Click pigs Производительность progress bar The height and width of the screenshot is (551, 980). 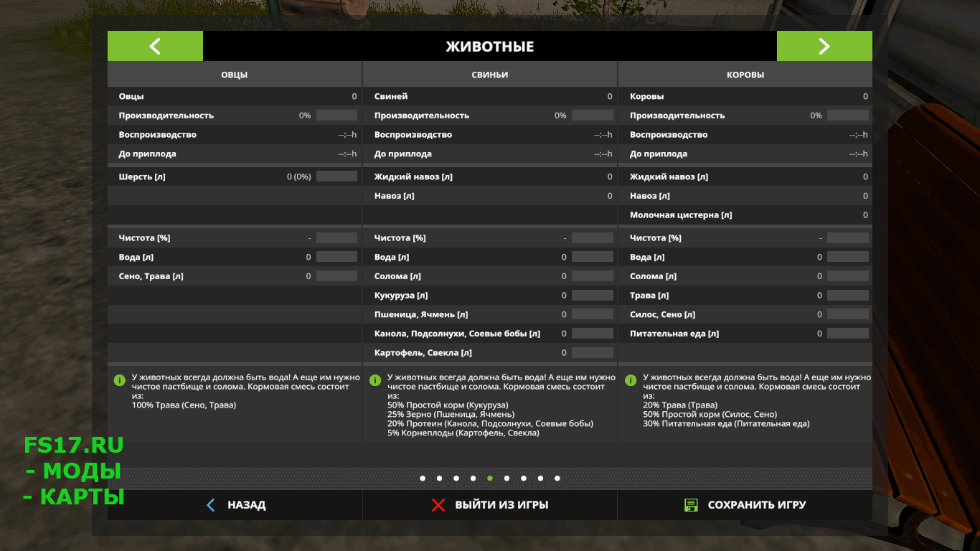point(593,116)
